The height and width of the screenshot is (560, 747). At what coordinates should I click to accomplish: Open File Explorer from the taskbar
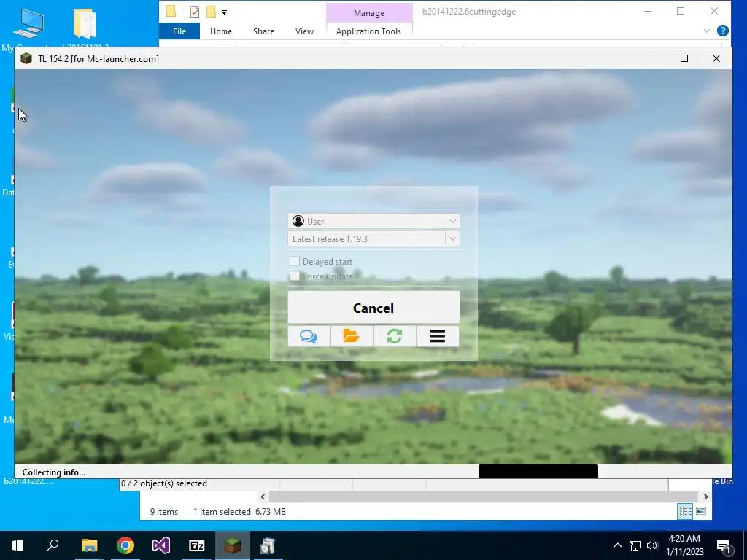[x=89, y=545]
